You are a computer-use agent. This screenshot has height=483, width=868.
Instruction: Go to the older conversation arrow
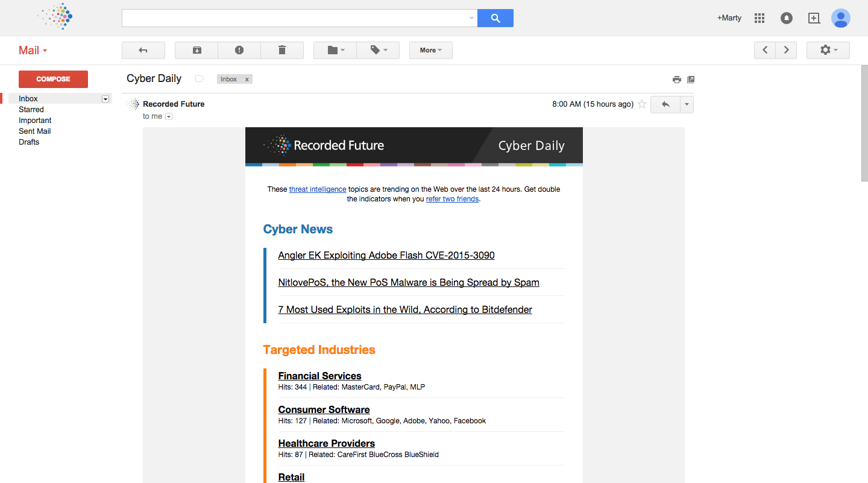[786, 50]
